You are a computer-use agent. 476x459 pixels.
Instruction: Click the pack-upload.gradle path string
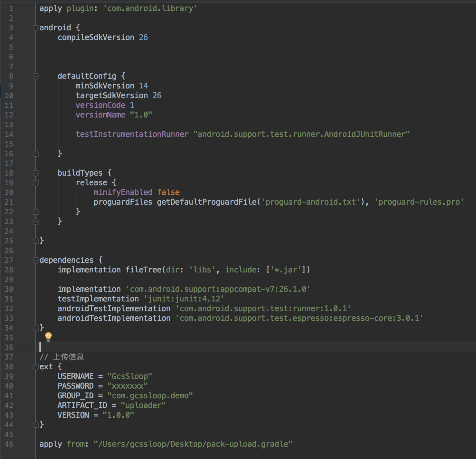tap(193, 444)
